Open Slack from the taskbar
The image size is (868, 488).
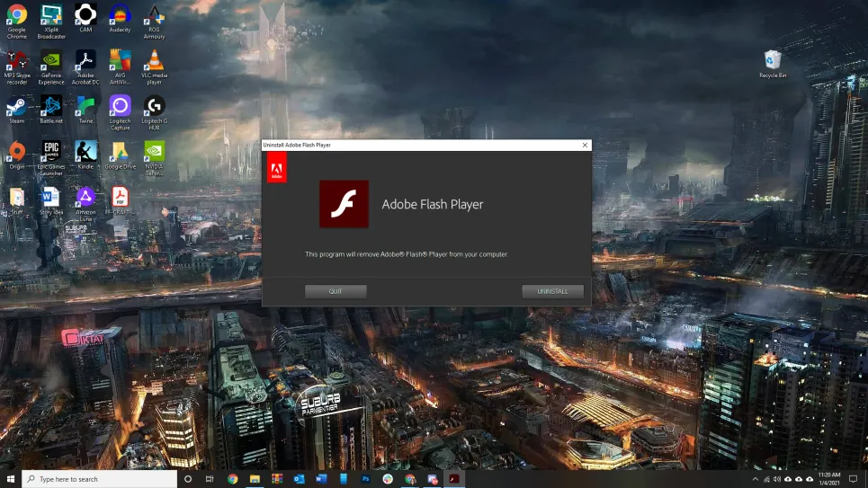pos(388,479)
